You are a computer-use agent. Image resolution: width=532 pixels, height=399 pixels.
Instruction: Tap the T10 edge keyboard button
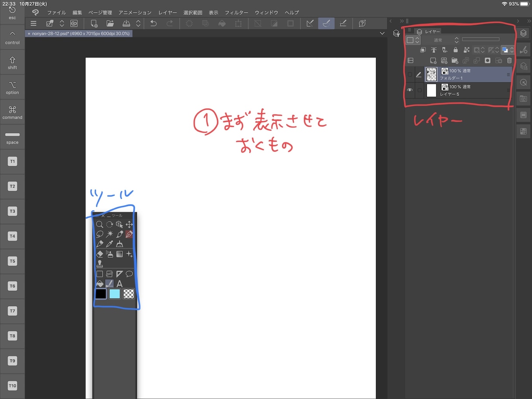coord(12,386)
